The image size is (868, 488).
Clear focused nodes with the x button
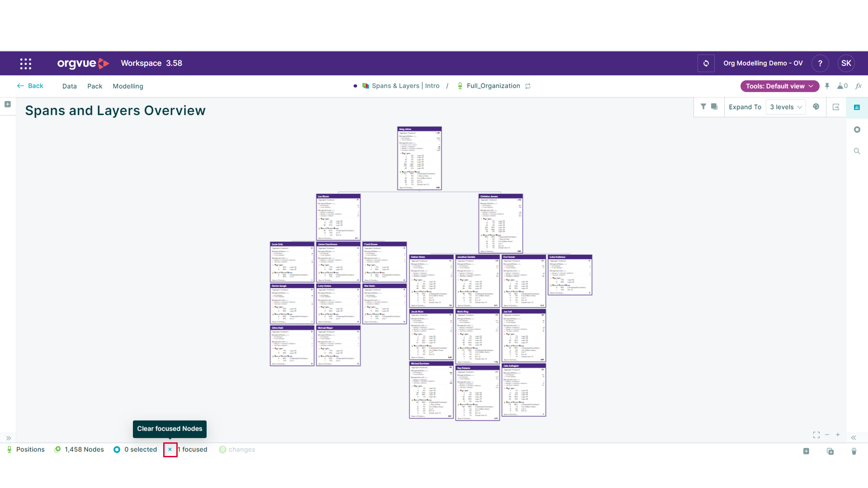tap(170, 450)
